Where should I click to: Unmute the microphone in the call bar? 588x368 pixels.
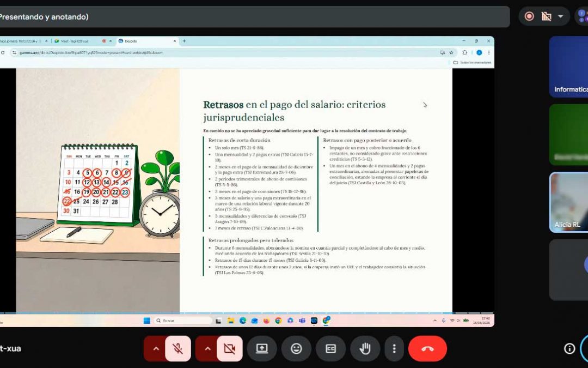tap(177, 349)
